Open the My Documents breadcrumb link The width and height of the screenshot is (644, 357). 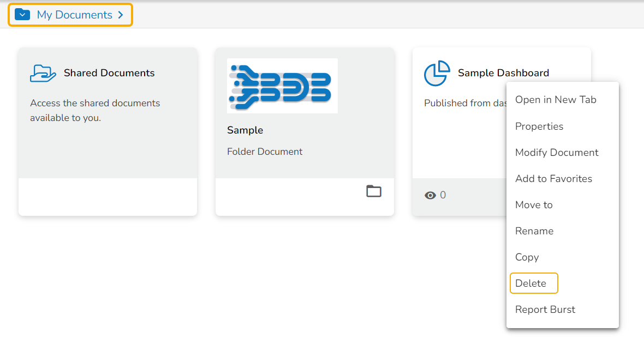[74, 15]
